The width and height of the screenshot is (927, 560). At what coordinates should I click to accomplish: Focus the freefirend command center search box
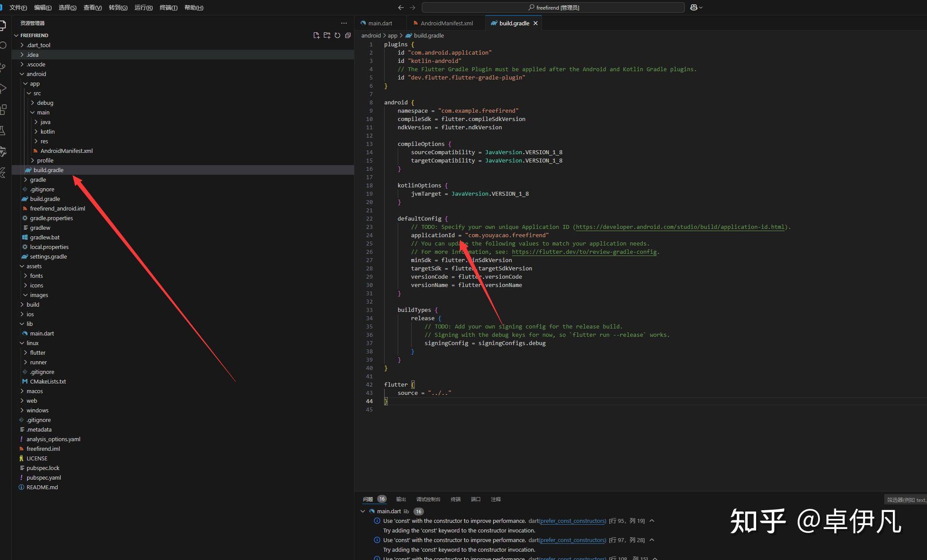553,7
